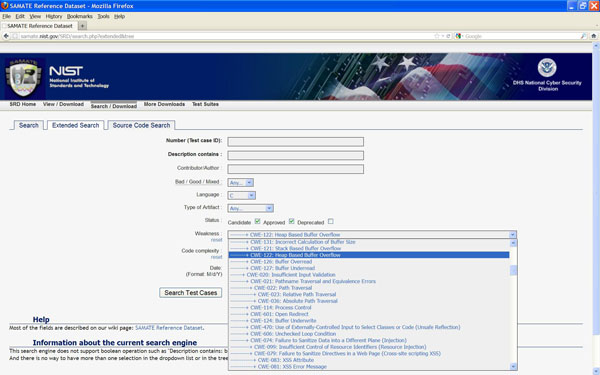The width and height of the screenshot is (600, 375).
Task: Open the View / Download page
Action: click(63, 104)
